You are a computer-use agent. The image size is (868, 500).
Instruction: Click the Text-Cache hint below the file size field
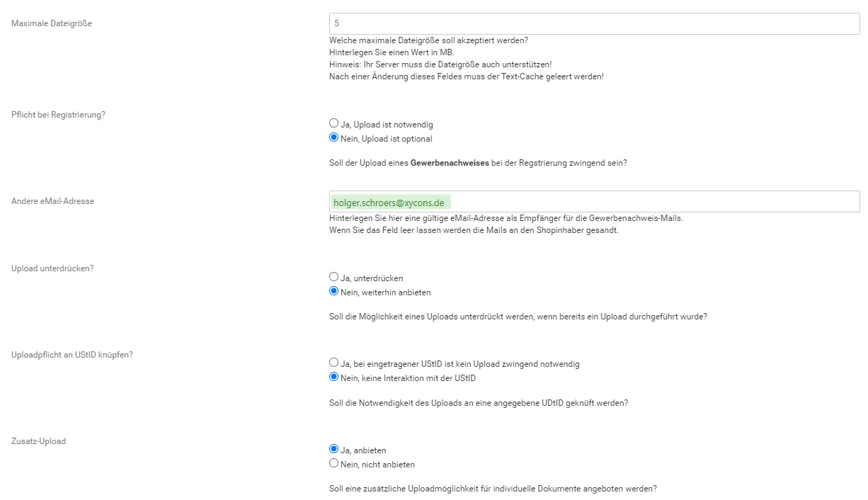coord(467,76)
